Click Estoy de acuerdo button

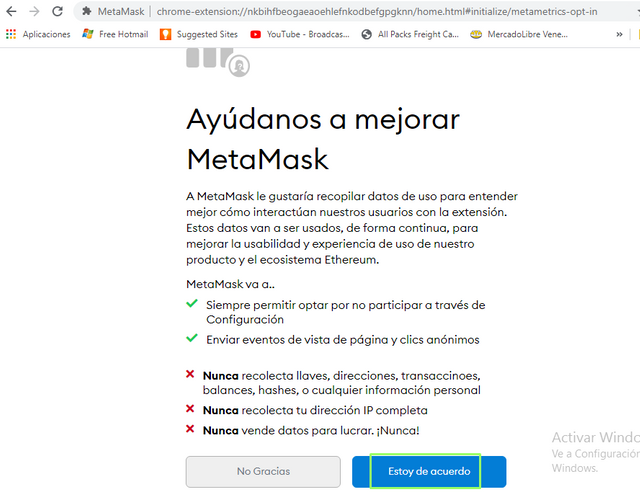(429, 472)
